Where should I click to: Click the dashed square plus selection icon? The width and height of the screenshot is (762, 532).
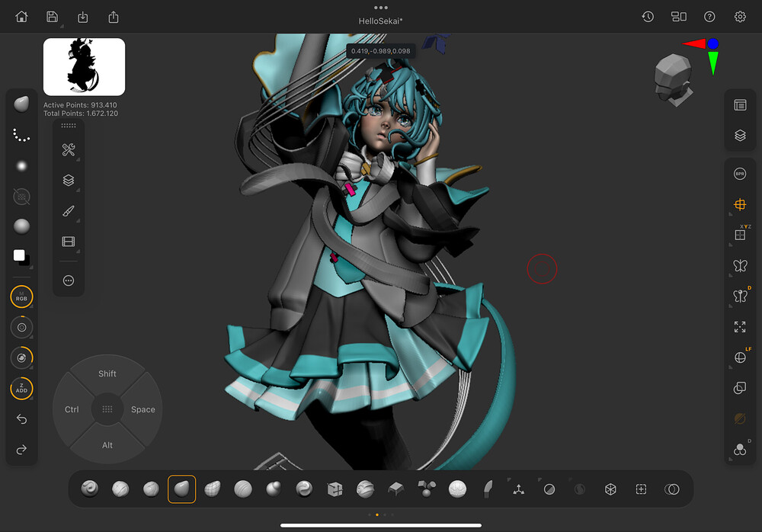pyautogui.click(x=641, y=489)
